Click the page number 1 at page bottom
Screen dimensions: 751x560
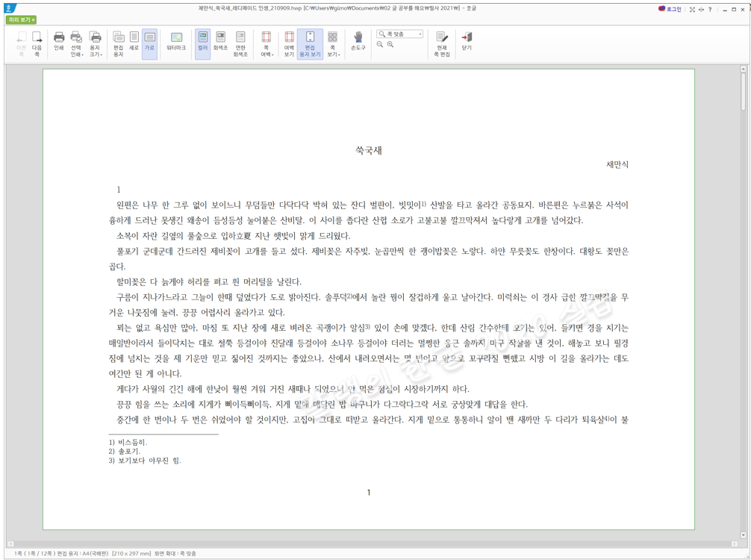tap(369, 492)
